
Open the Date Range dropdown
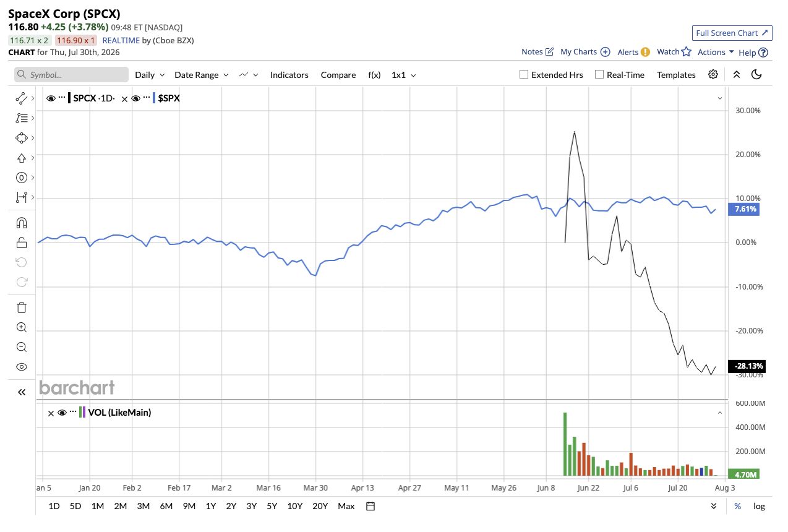pyautogui.click(x=202, y=75)
